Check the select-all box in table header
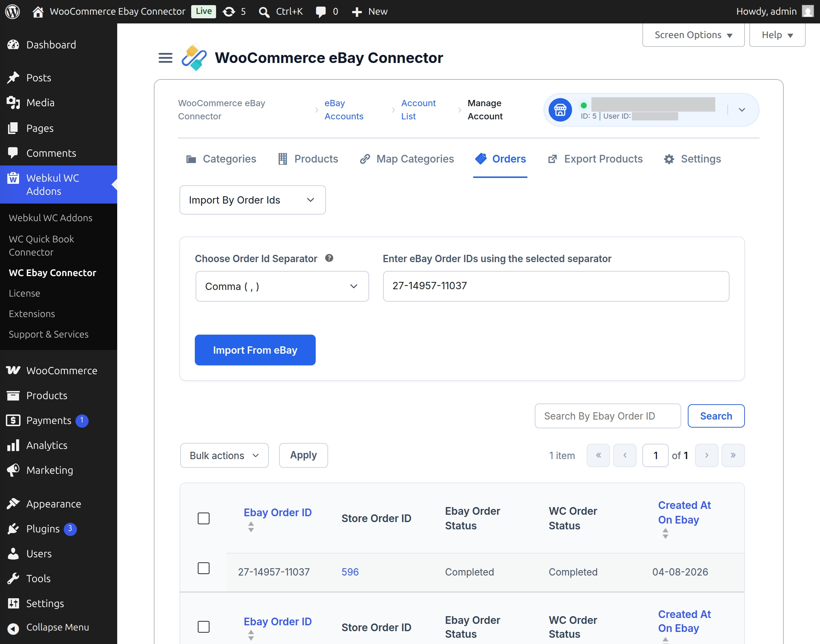This screenshot has width=820, height=644. click(x=204, y=518)
